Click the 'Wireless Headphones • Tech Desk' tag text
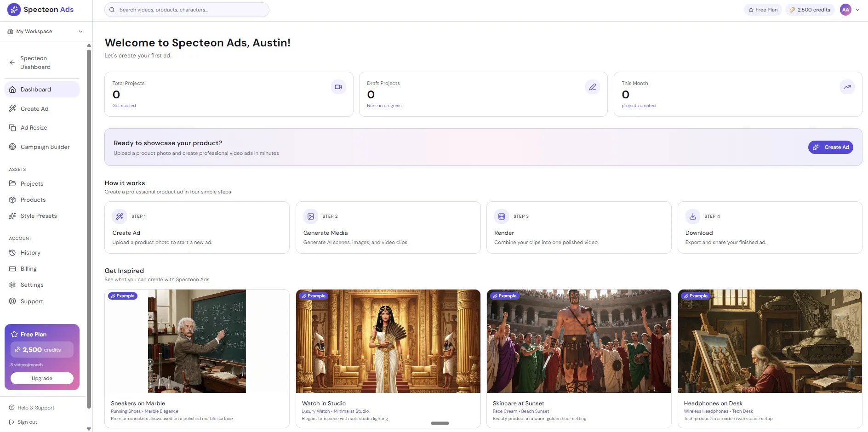The width and height of the screenshot is (868, 432). [x=718, y=412]
